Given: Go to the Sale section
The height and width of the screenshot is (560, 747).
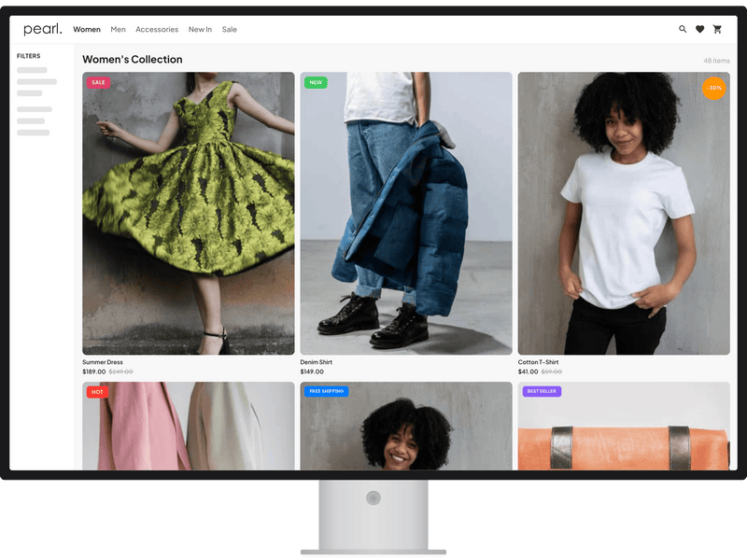Looking at the screenshot, I should [229, 29].
